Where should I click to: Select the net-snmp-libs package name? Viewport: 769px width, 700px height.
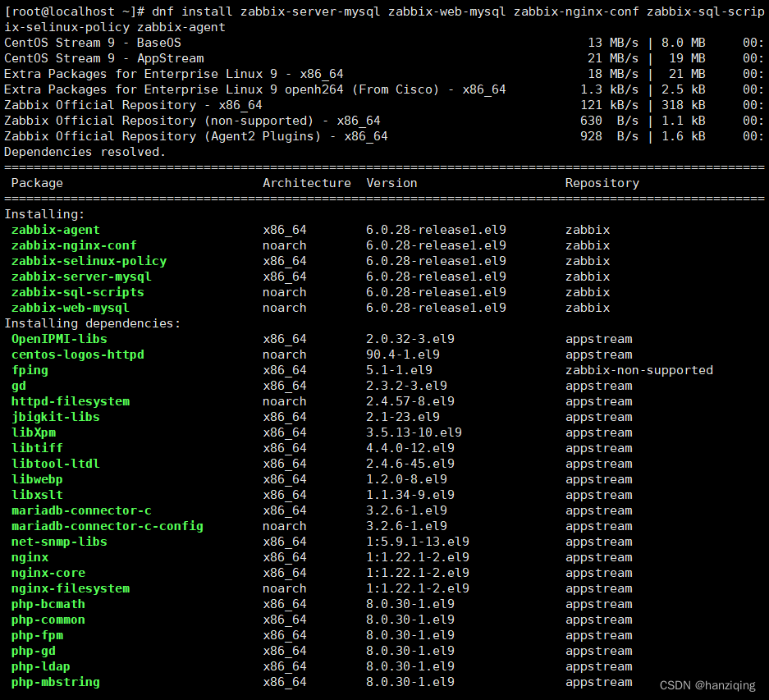(x=59, y=542)
